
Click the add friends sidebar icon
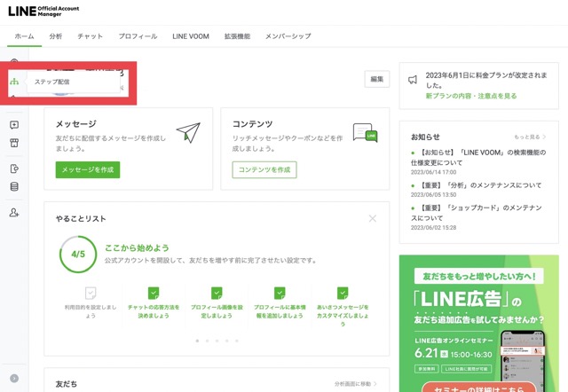click(x=14, y=213)
